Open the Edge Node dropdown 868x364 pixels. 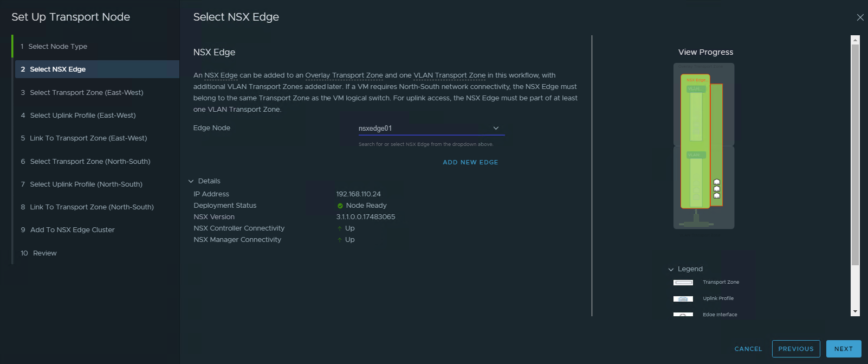click(431, 129)
